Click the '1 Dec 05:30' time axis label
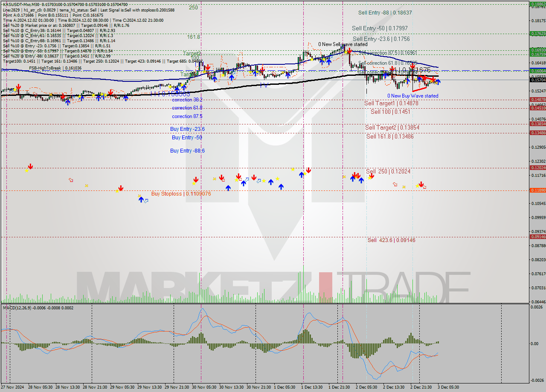 [x=285, y=387]
